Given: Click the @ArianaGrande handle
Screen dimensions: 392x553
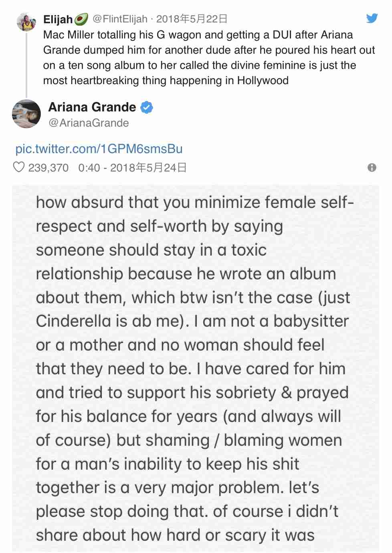Looking at the screenshot, I should [x=89, y=123].
